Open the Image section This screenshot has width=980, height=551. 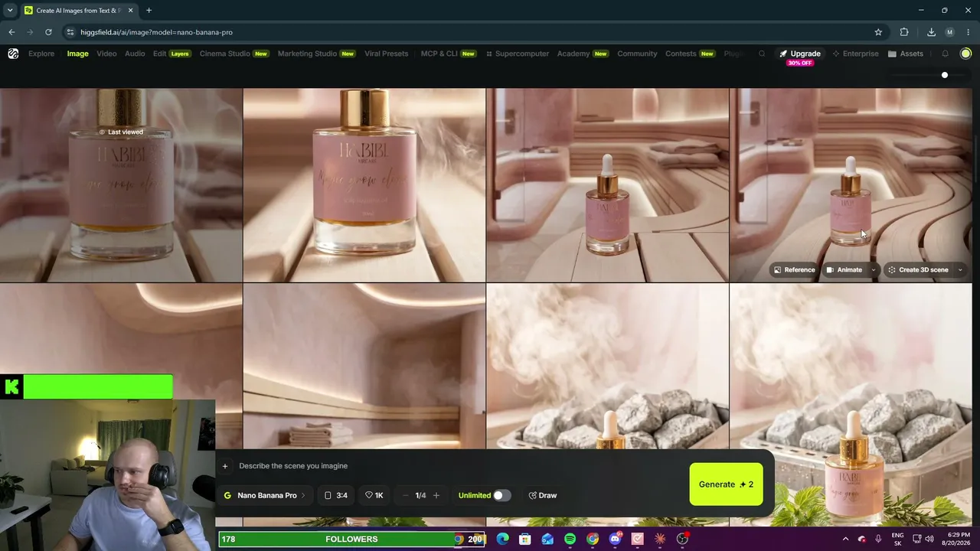(77, 54)
